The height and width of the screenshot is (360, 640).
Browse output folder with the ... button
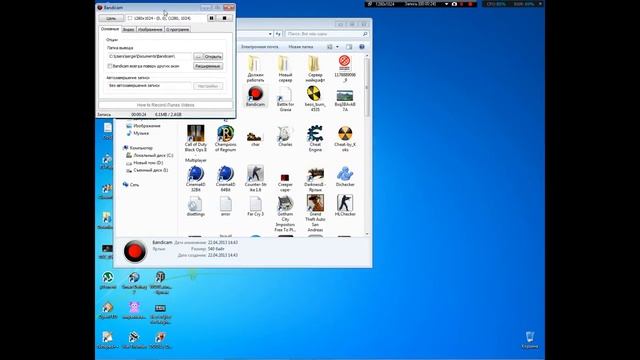click(198, 56)
